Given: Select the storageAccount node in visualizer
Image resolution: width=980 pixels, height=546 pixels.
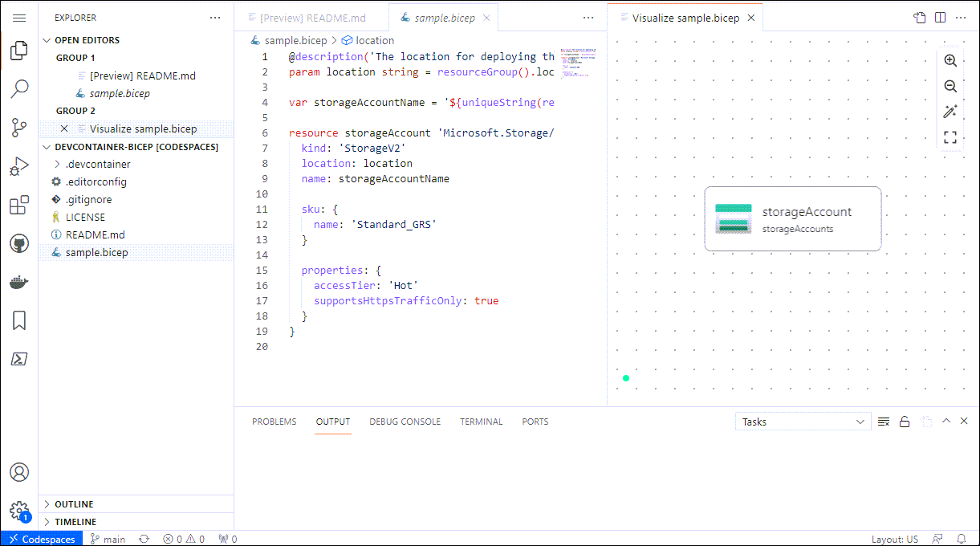Looking at the screenshot, I should tap(792, 219).
